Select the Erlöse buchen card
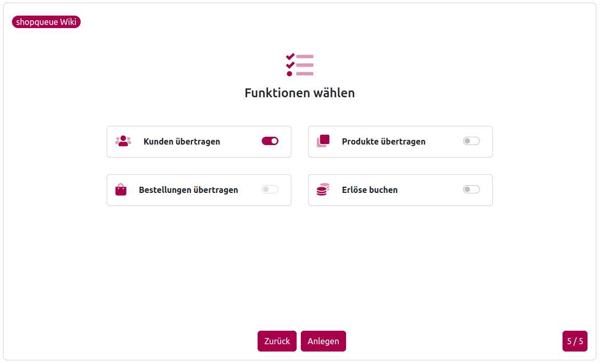The width and height of the screenshot is (600, 364). pos(400,190)
